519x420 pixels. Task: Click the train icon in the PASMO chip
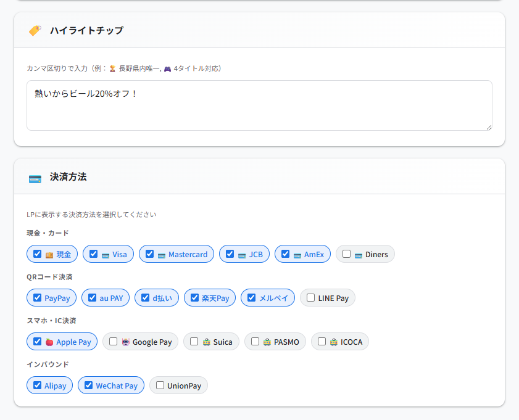(267, 342)
